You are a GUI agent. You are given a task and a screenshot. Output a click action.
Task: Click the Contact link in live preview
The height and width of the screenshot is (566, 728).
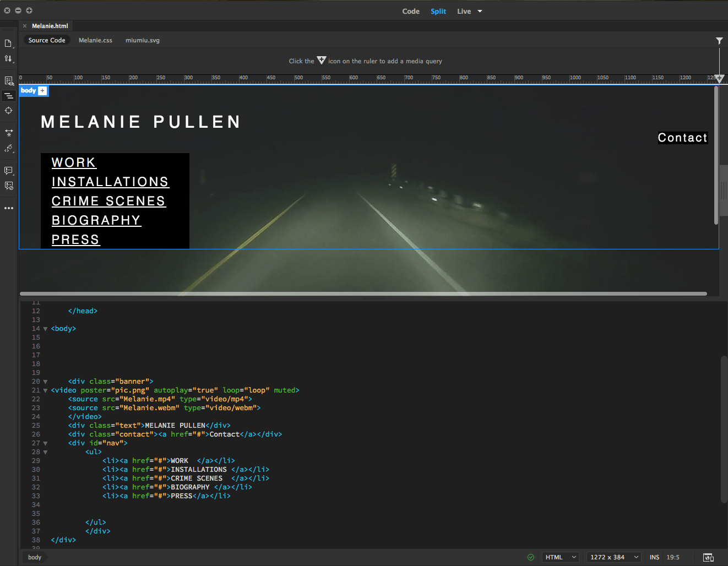[682, 138]
